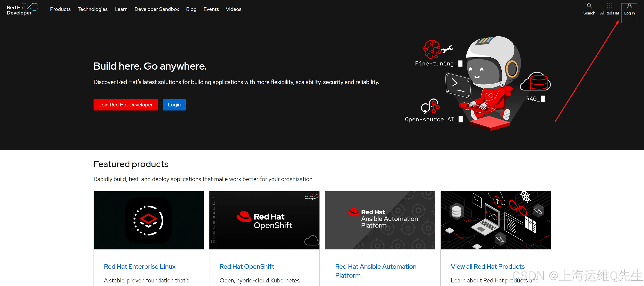
Task: Click the Open-source AI icon
Action: (x=430, y=106)
